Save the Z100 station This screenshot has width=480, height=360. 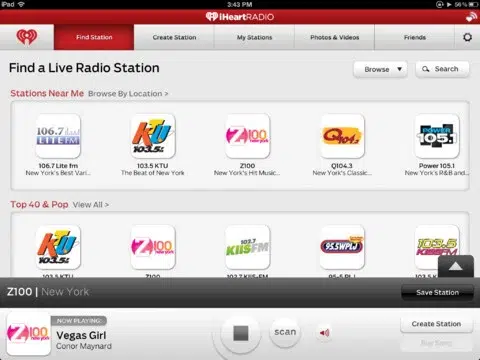[x=437, y=292]
